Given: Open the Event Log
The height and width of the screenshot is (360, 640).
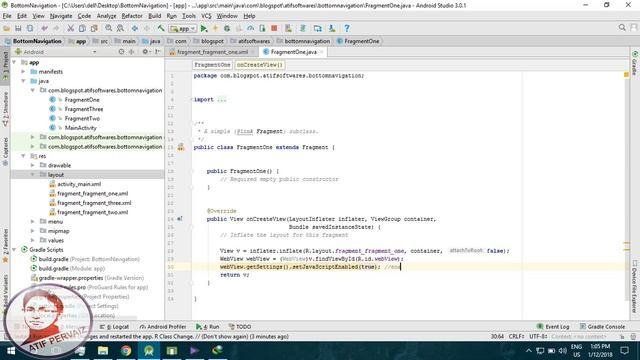Looking at the screenshot, I should click(553, 327).
